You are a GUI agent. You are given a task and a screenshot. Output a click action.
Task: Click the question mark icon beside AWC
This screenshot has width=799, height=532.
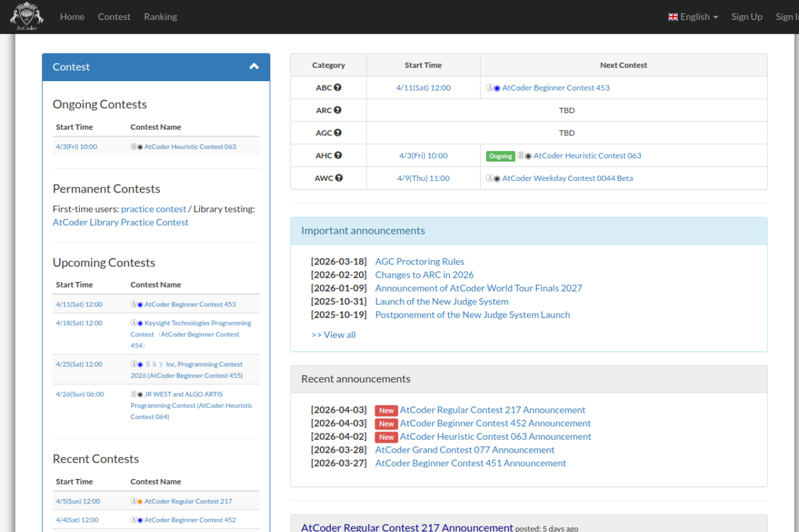[339, 178]
